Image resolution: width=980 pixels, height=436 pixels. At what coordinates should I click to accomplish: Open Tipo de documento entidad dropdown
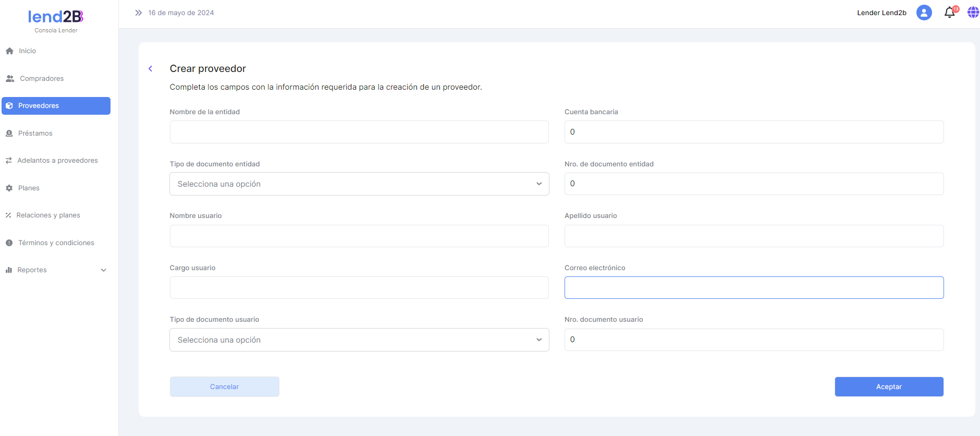point(359,184)
